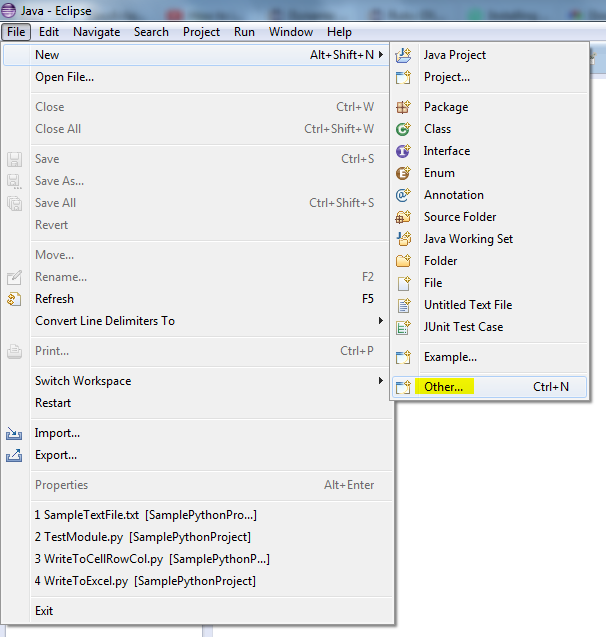Viewport: 606px width, 637px height.
Task: Click the greyed Save All icon
Action: (14, 203)
